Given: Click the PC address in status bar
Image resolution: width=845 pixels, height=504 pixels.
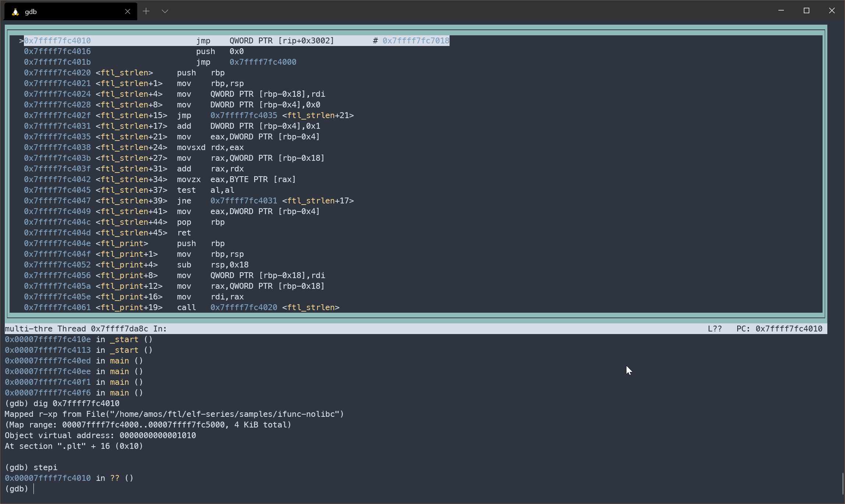Looking at the screenshot, I should click(x=788, y=329).
